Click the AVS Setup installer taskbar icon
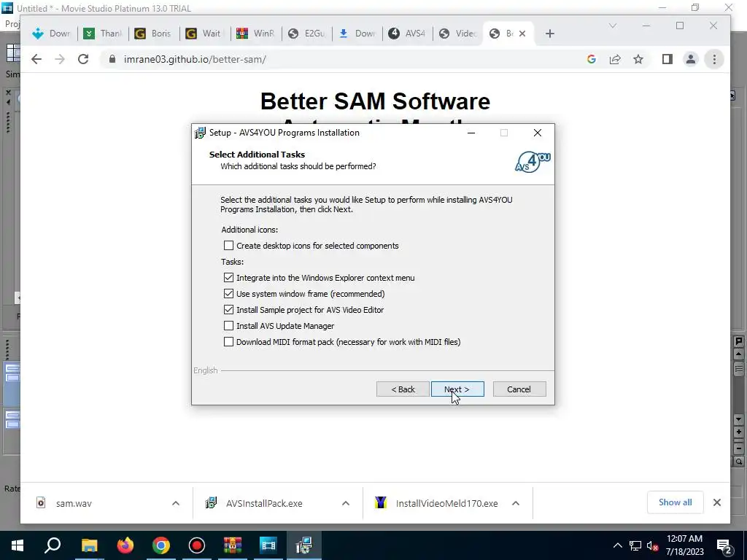This screenshot has width=747, height=560. pos(304,545)
